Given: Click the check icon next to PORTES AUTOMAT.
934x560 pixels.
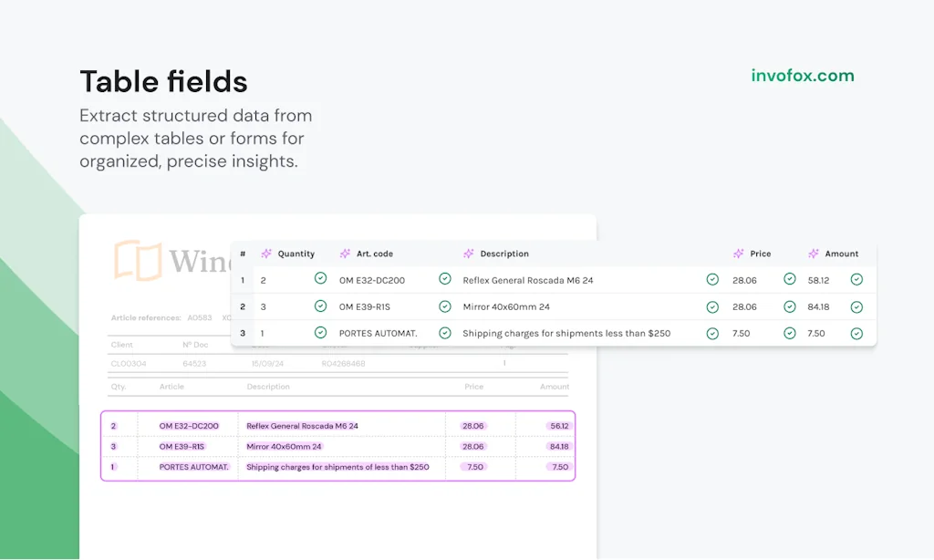Looking at the screenshot, I should tap(444, 333).
